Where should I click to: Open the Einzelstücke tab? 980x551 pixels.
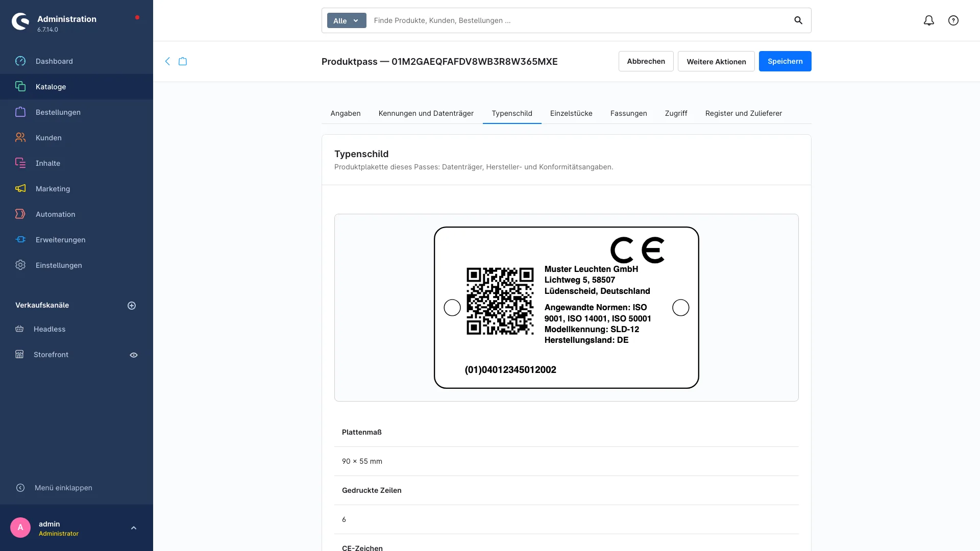click(x=571, y=113)
